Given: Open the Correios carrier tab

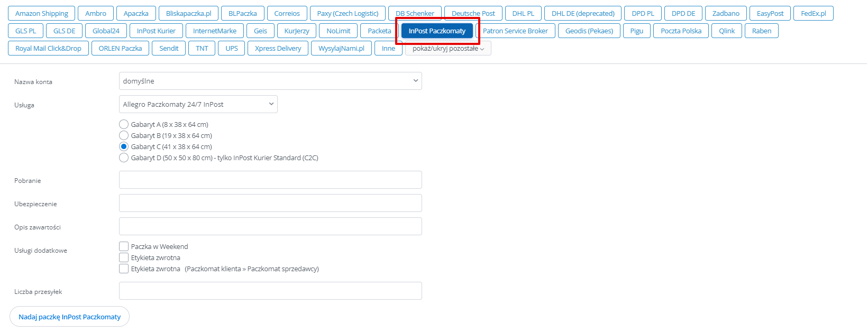Looking at the screenshot, I should click(x=287, y=13).
